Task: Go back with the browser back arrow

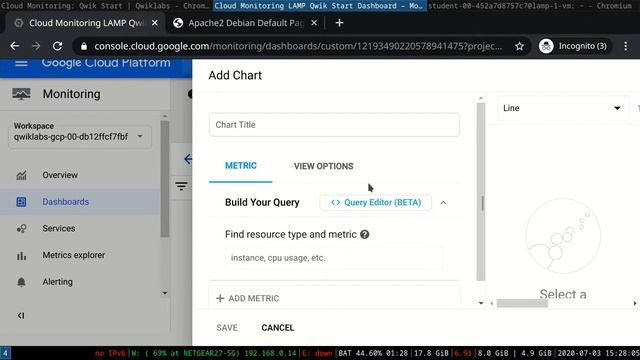Action: [15, 46]
